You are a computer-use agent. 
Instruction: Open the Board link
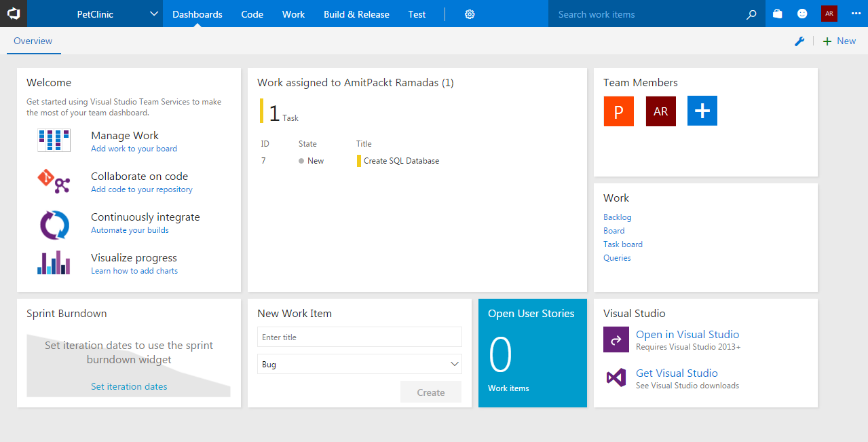tap(614, 231)
